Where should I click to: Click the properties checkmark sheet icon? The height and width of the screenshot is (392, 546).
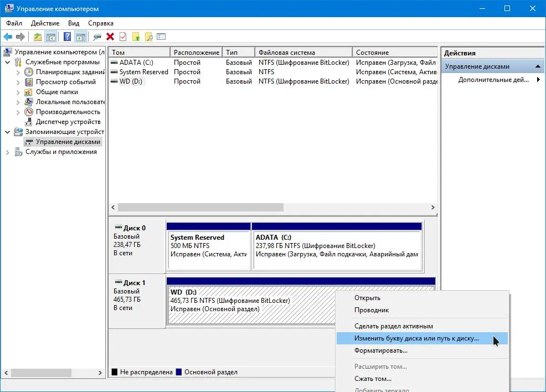pos(123,37)
